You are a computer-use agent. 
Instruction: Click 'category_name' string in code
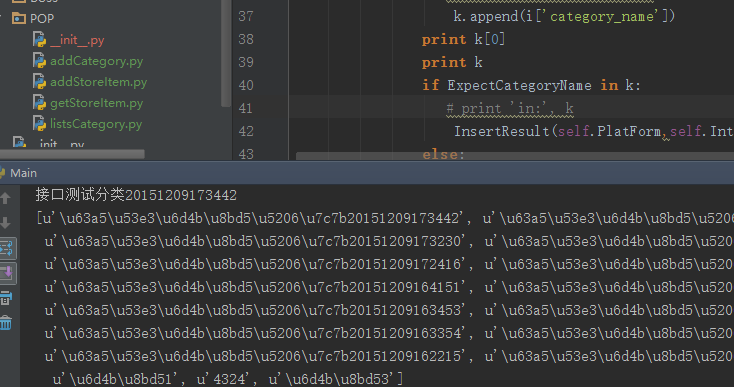click(x=602, y=16)
